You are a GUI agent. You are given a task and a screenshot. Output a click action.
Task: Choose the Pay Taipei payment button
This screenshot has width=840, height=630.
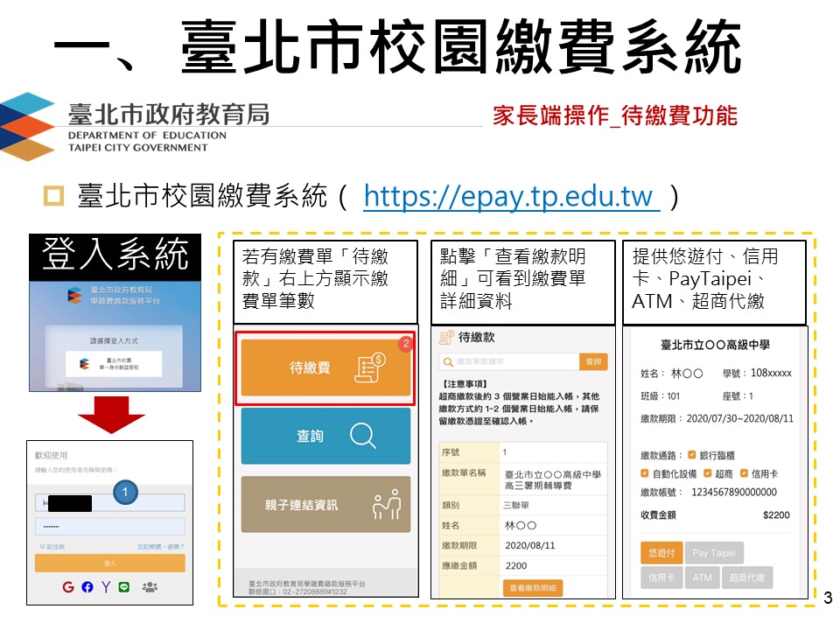pyautogui.click(x=713, y=553)
